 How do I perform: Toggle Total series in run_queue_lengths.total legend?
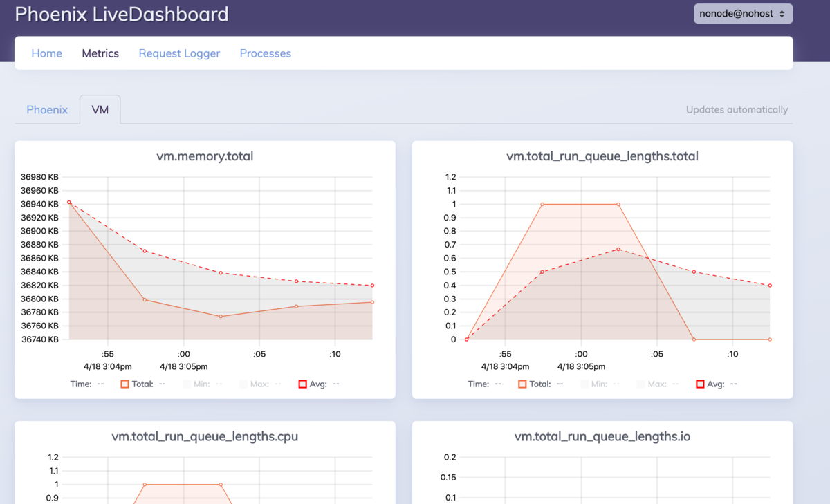pyautogui.click(x=542, y=384)
